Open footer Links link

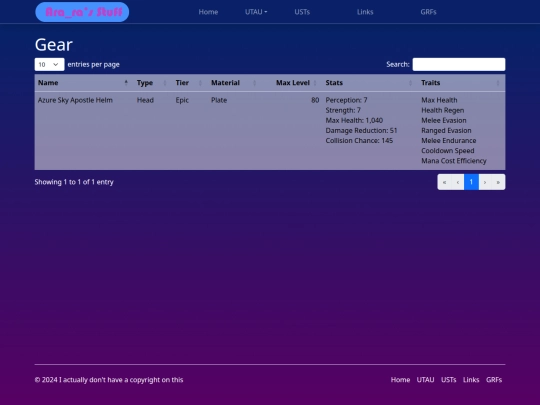[471, 380]
